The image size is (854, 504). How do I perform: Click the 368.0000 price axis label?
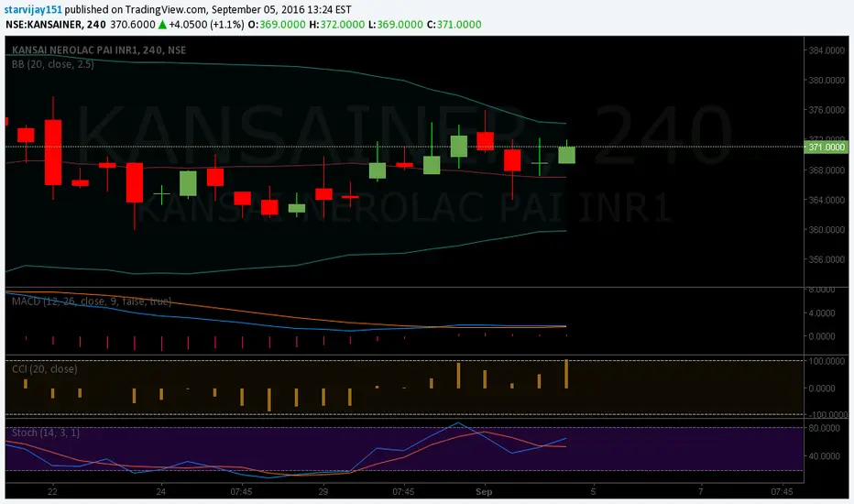coord(827,170)
